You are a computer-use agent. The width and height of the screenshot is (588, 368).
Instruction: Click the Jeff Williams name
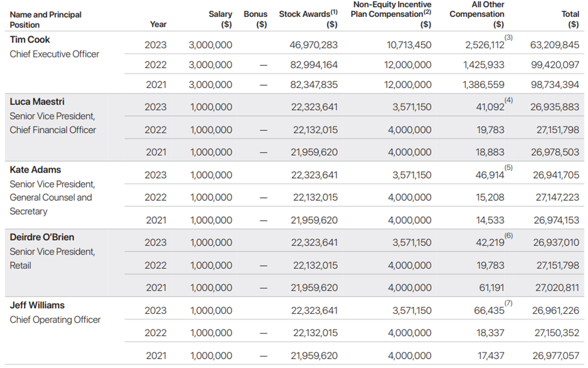[x=37, y=305]
